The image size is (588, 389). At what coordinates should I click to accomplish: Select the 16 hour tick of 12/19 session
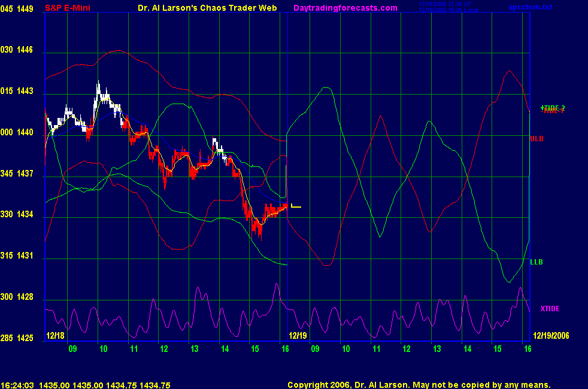[528, 349]
